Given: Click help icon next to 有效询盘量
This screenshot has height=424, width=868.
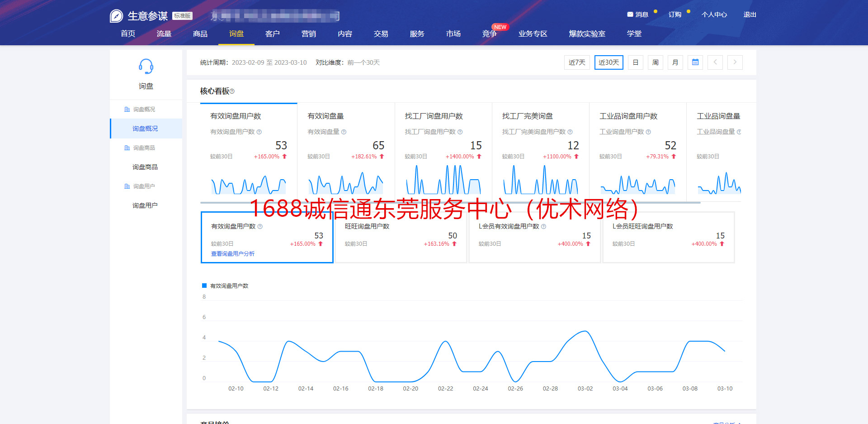Looking at the screenshot, I should click(344, 132).
